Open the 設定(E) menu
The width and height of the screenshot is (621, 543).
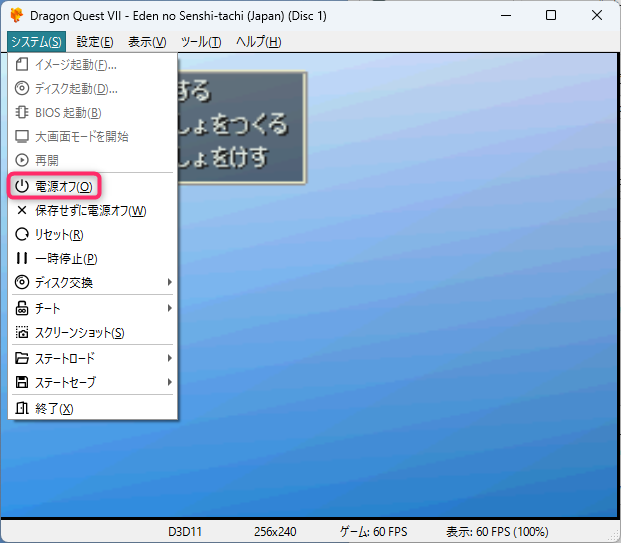click(95, 42)
